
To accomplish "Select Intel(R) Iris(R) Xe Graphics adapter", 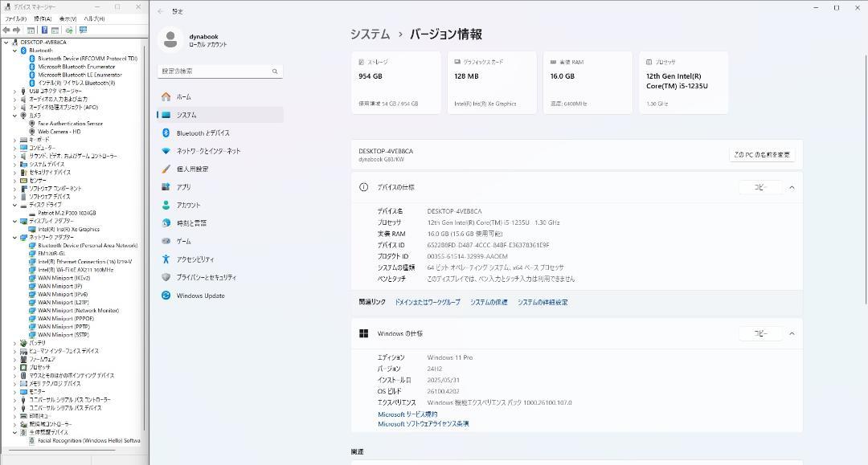I will coord(68,229).
